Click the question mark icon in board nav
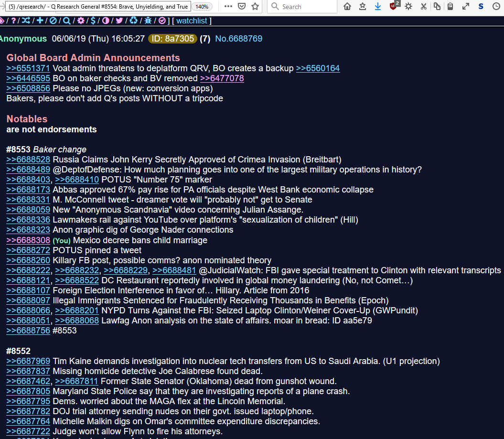This screenshot has width=504, height=439. point(13,21)
